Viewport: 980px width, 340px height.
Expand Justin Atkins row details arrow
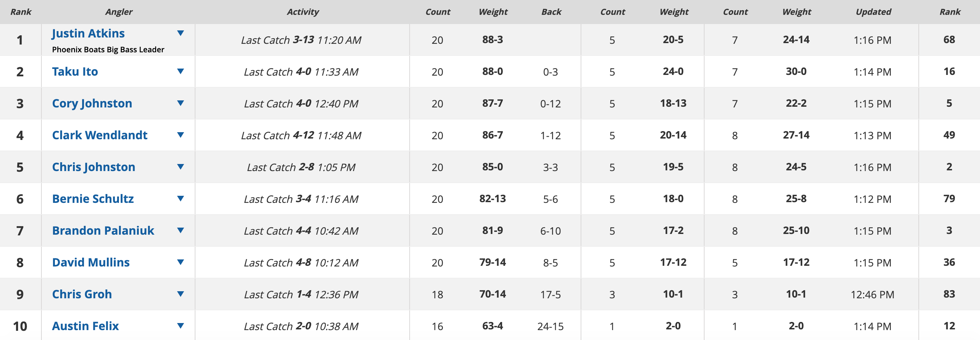click(x=181, y=34)
